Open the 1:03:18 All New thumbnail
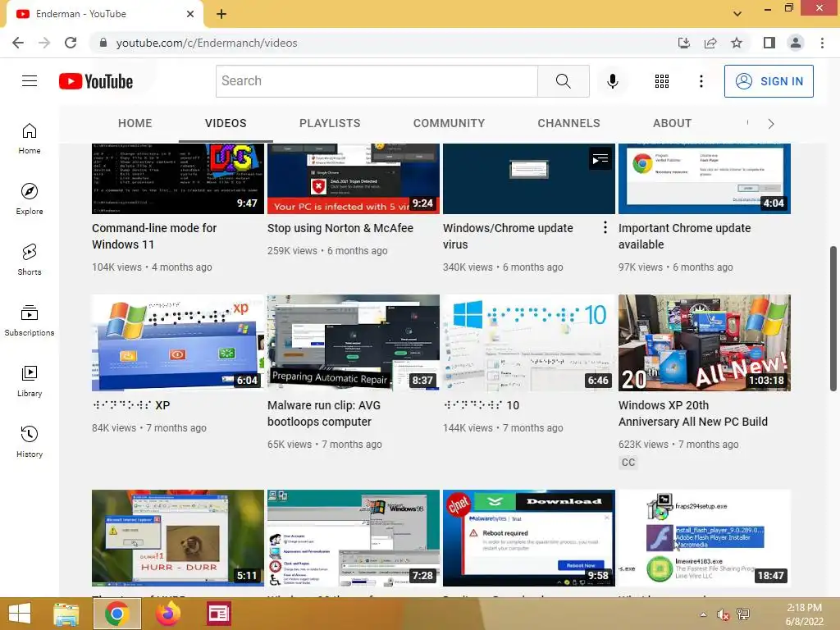Viewport: 840px width, 630px height. 705,343
